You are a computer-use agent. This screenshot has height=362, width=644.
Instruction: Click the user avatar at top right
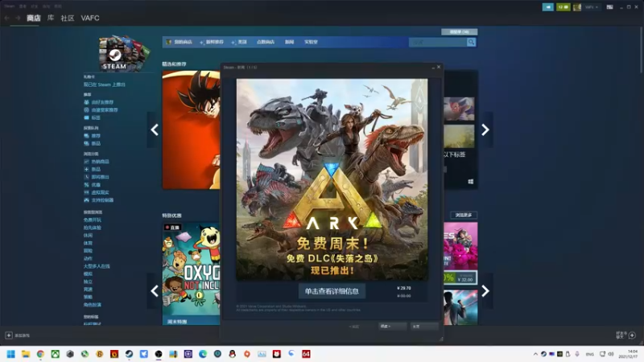(577, 7)
